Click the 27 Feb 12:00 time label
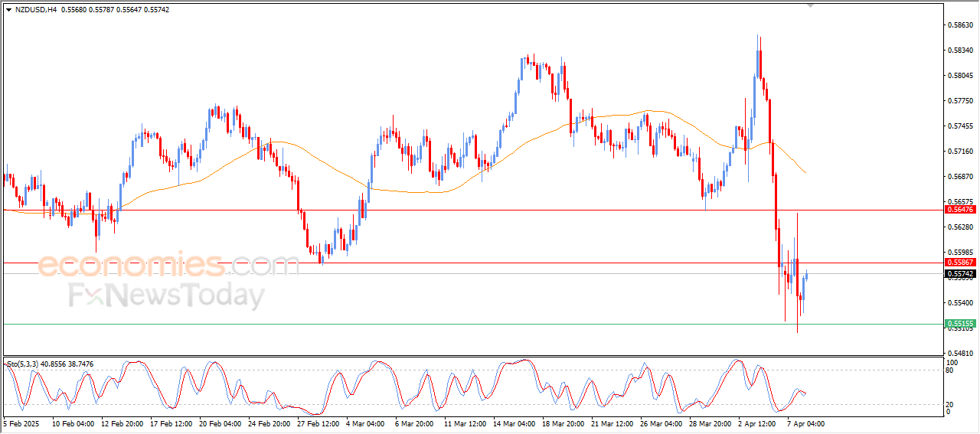 coord(319,423)
